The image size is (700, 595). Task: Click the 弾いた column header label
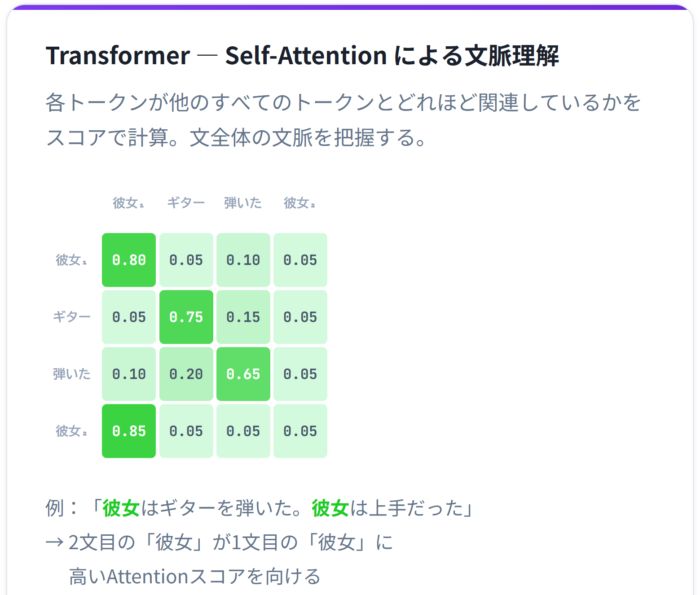pos(243,203)
